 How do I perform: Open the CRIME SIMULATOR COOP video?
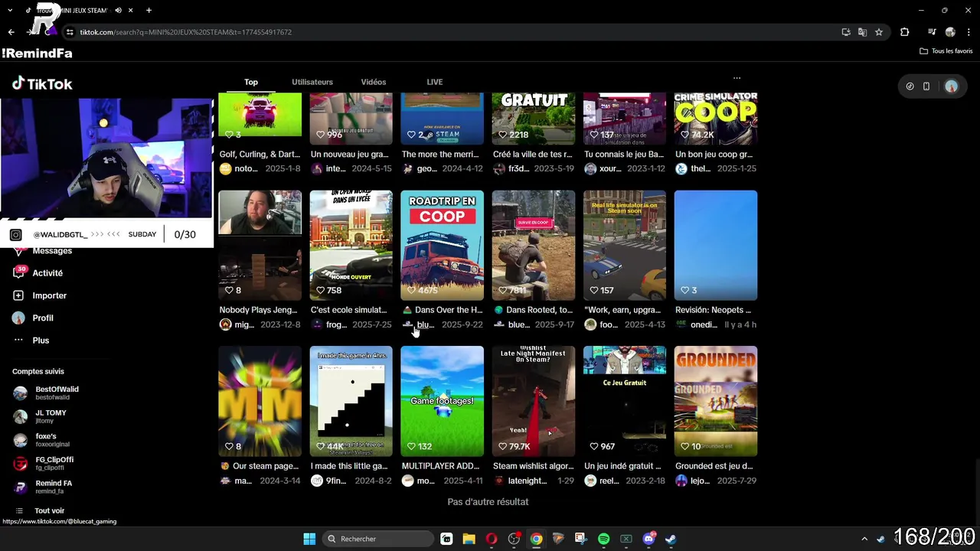click(716, 119)
